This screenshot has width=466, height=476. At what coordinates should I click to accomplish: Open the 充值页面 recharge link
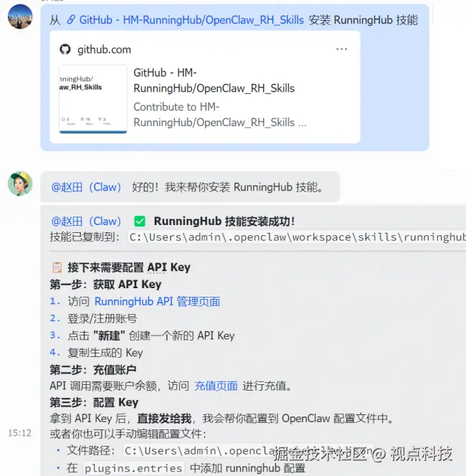pyautogui.click(x=216, y=386)
